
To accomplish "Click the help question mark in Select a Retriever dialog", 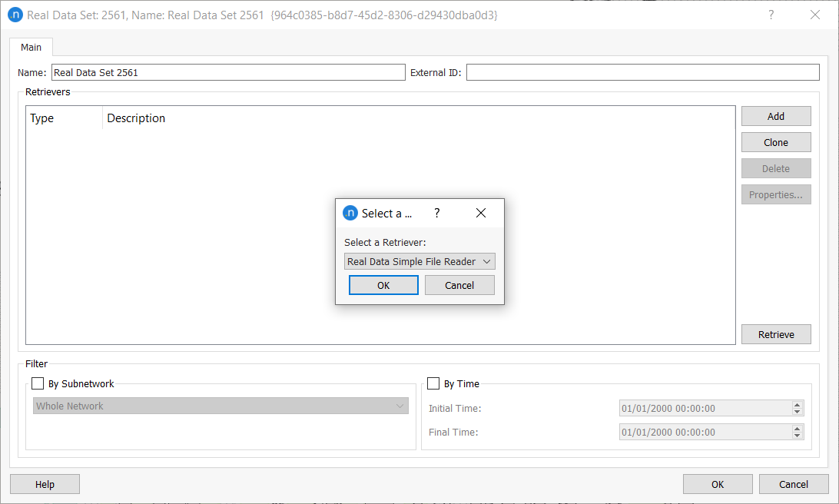I will pos(437,213).
